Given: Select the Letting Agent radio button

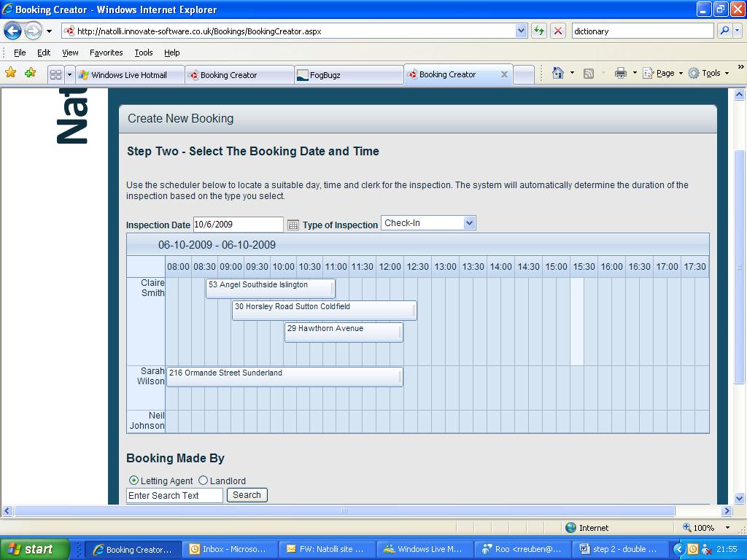Looking at the screenshot, I should 134,481.
